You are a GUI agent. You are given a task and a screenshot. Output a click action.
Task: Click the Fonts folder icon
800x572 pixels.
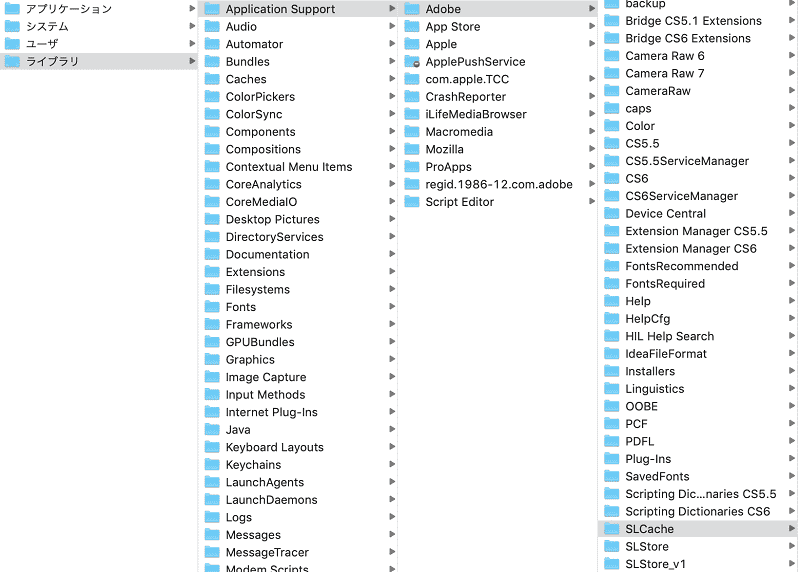point(212,307)
